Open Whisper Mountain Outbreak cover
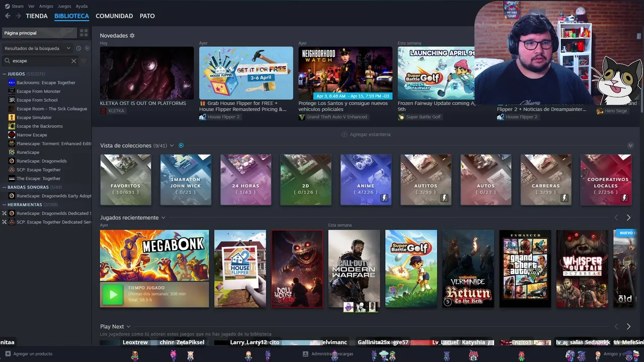 pyautogui.click(x=582, y=268)
